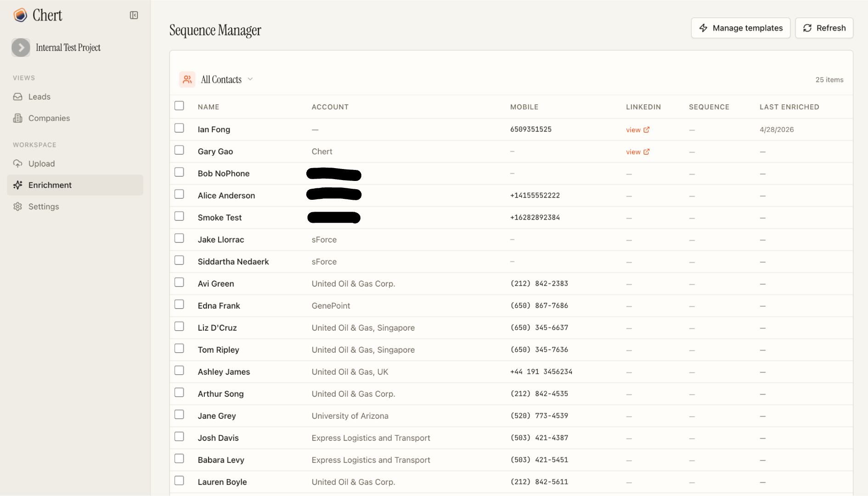Image resolution: width=868 pixels, height=496 pixels.
Task: Click the ACCOUNT column header
Action: click(330, 107)
